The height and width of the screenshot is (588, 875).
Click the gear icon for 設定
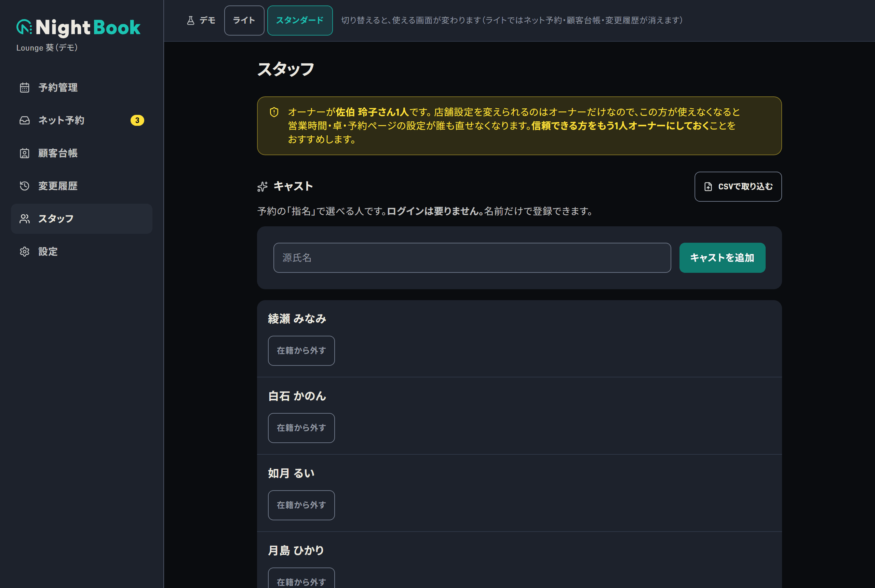(x=24, y=252)
